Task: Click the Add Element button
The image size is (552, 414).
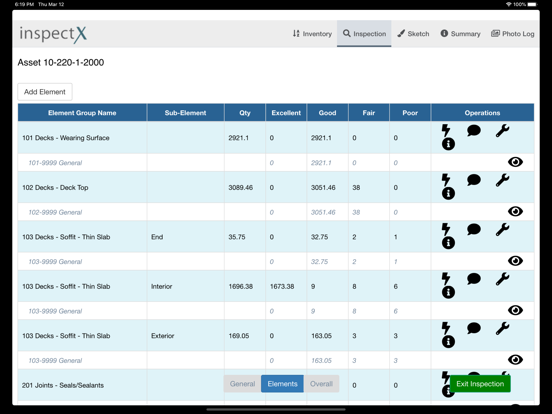Action: point(45,92)
